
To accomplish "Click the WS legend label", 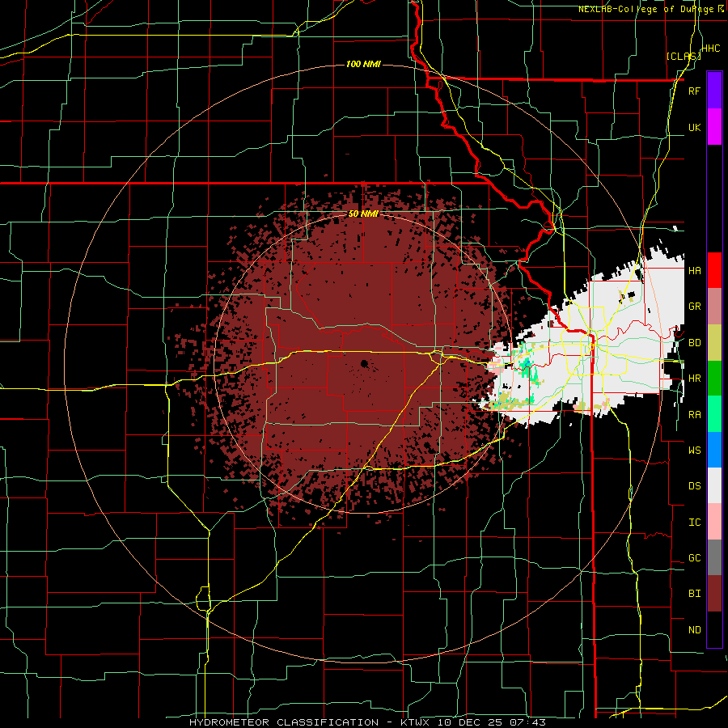I will click(694, 451).
